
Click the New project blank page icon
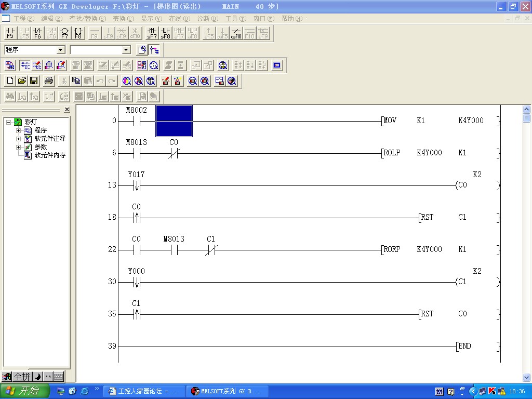[x=10, y=81]
